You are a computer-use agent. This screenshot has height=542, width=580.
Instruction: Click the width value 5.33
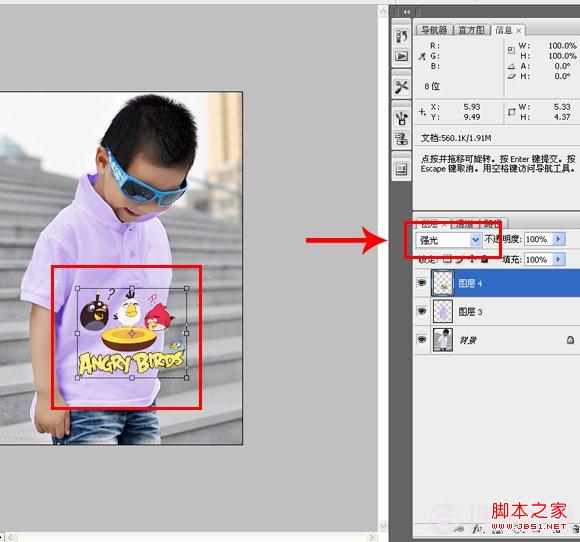(562, 107)
